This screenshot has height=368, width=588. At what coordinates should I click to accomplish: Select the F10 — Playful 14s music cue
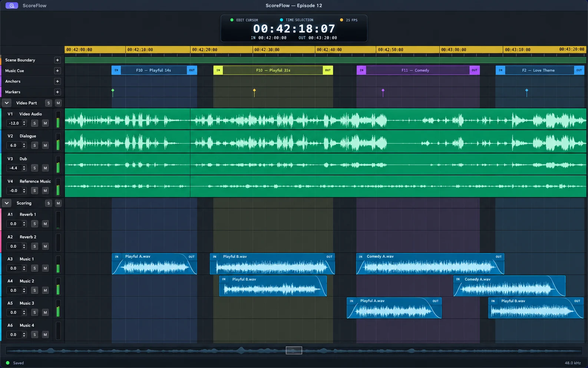[154, 70]
